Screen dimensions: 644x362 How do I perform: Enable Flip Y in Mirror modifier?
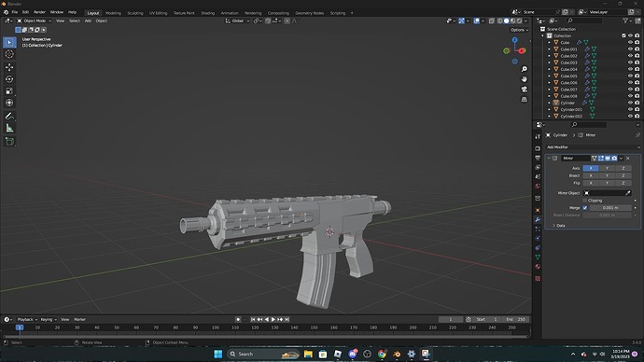[607, 183]
